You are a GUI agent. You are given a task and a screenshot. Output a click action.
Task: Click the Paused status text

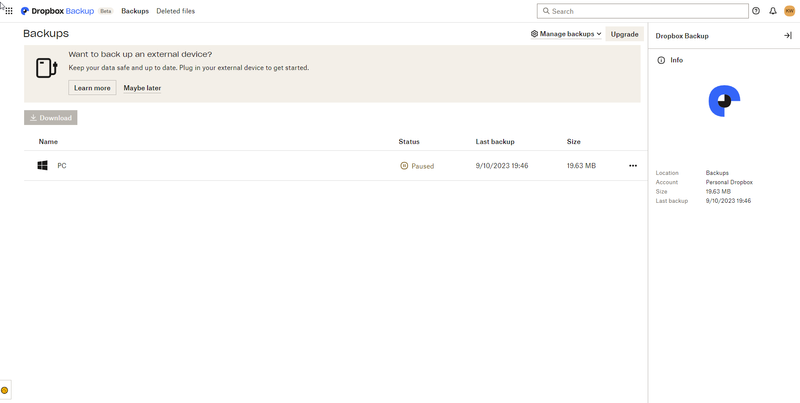[x=422, y=166]
